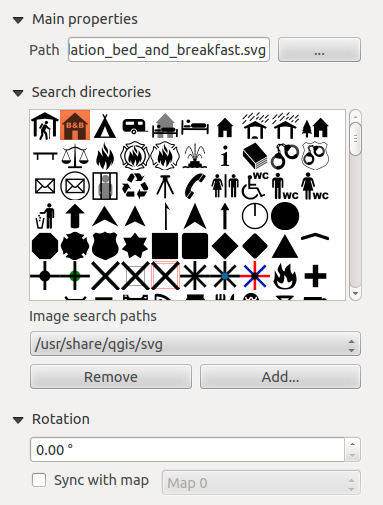Choose the person lying on bed icon
The image size is (383, 505).
tap(195, 127)
